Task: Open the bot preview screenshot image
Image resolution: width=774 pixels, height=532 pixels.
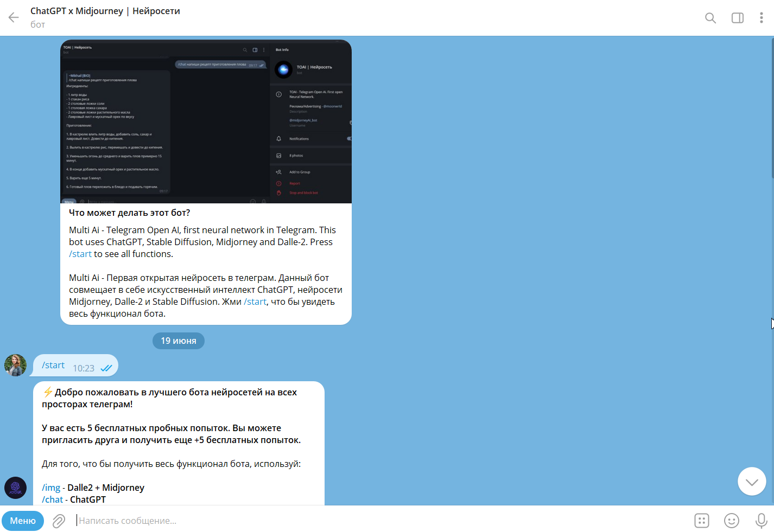Action: 206,121
